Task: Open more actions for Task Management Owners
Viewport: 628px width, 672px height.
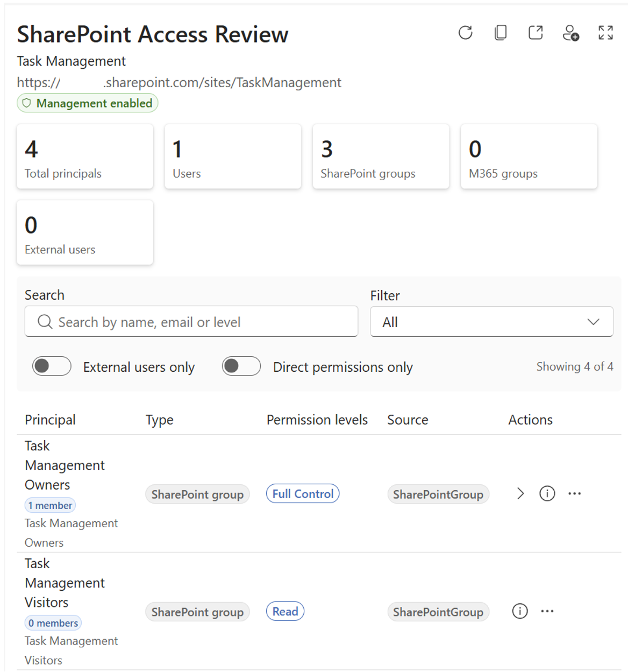Action: [574, 493]
